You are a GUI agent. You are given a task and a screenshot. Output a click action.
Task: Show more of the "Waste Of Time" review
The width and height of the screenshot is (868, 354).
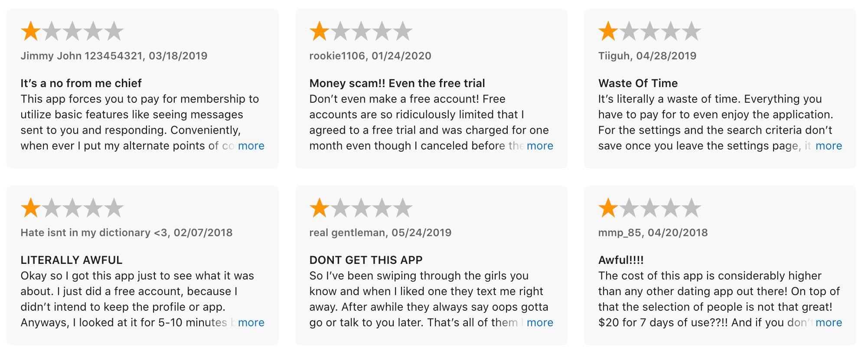(829, 146)
